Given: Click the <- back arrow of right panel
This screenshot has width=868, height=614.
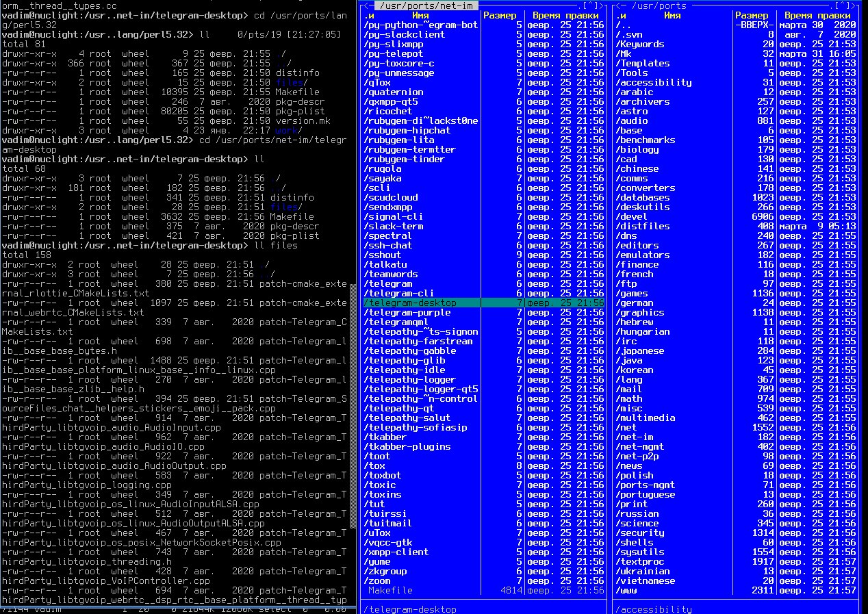Looking at the screenshot, I should (x=620, y=5).
